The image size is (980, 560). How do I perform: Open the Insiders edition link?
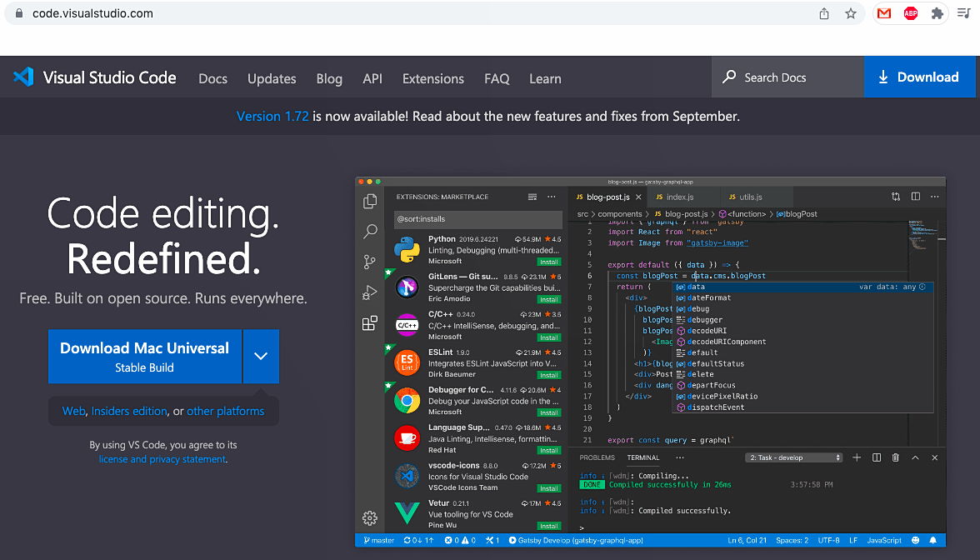click(x=129, y=411)
